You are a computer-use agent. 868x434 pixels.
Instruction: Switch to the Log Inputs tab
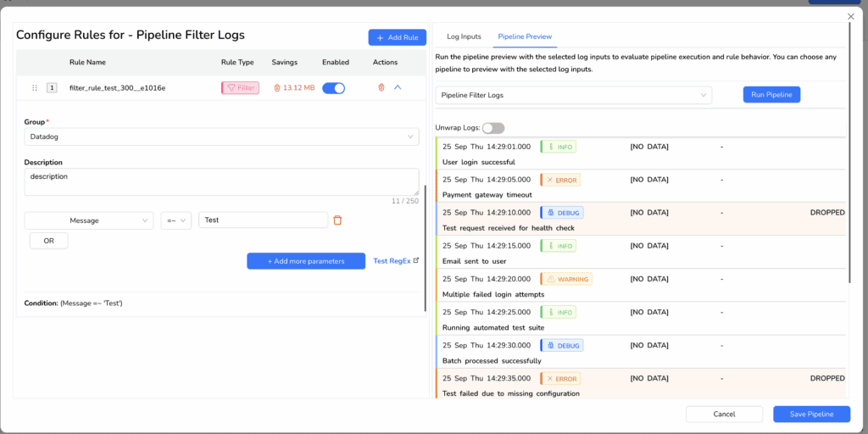[x=464, y=36]
